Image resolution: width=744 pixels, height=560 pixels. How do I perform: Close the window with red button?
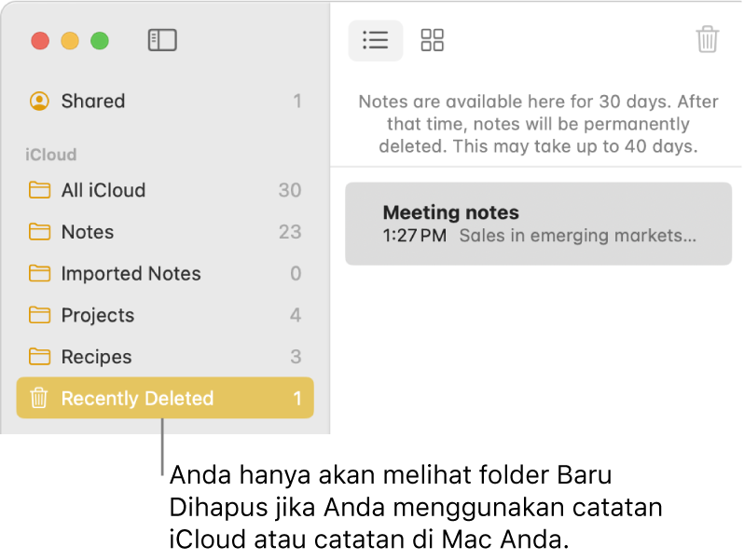coord(40,40)
